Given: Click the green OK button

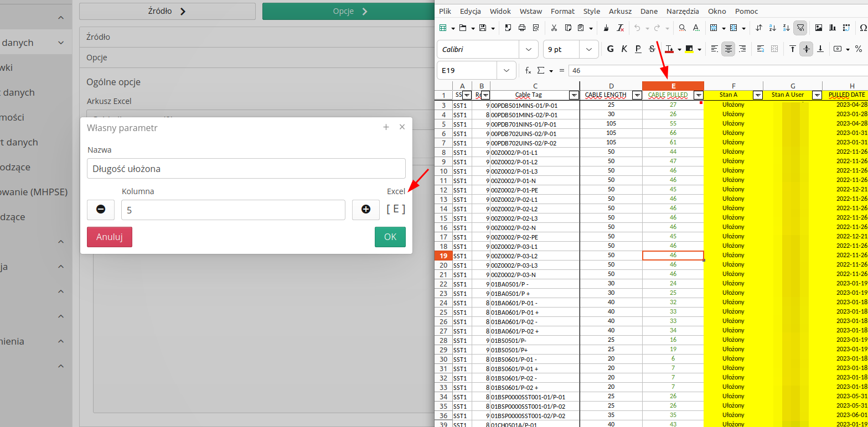Looking at the screenshot, I should point(390,237).
